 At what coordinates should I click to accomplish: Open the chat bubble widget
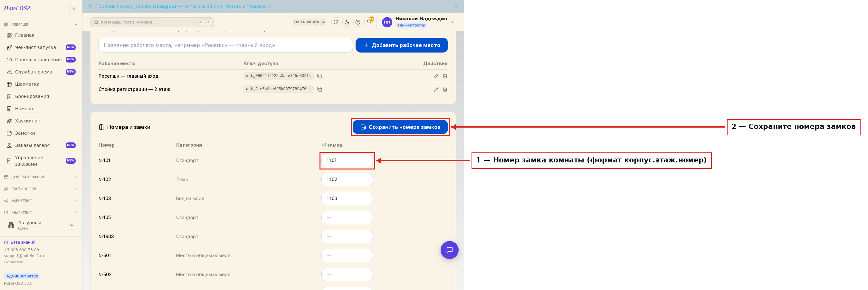[x=449, y=250]
